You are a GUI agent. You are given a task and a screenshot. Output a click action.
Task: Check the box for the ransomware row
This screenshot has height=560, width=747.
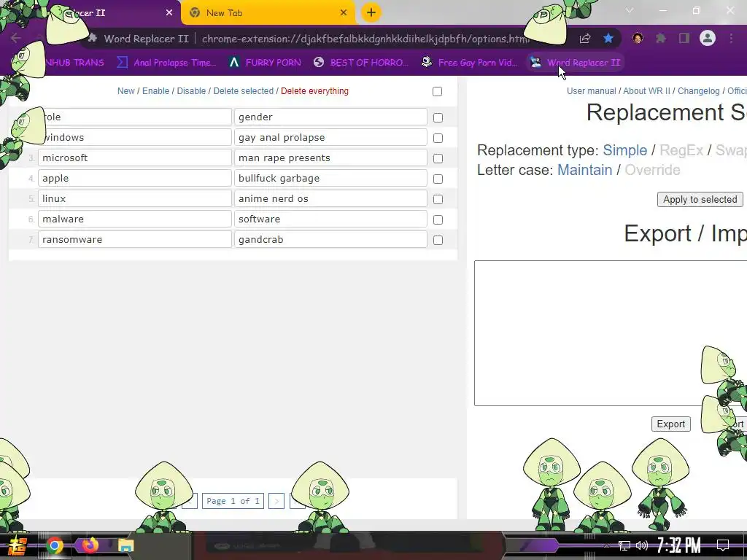[438, 241]
